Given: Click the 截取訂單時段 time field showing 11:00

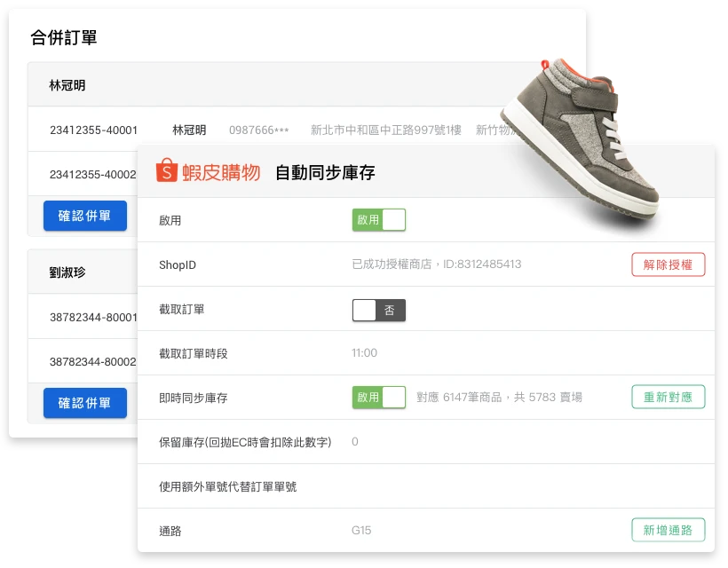Looking at the screenshot, I should pyautogui.click(x=367, y=352).
